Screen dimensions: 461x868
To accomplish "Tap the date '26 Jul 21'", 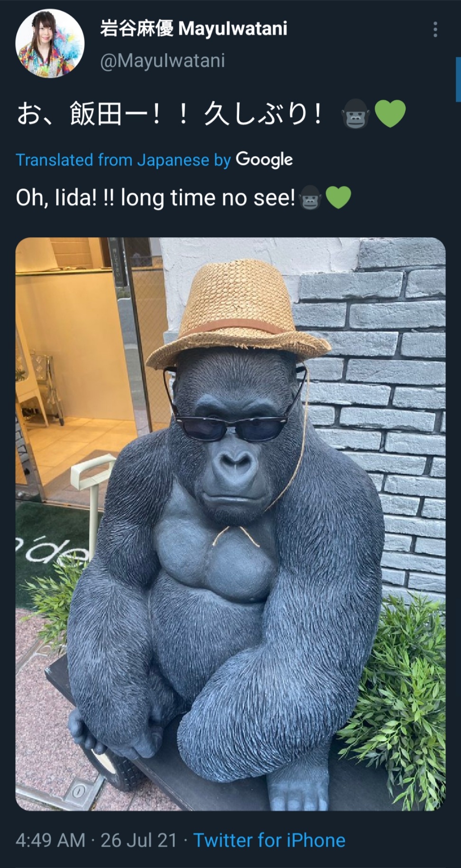I will [x=138, y=840].
